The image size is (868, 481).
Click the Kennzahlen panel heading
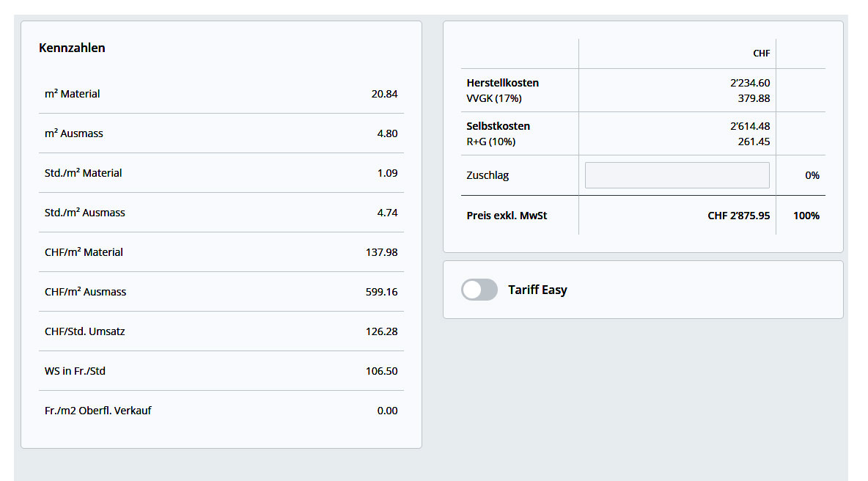(72, 48)
